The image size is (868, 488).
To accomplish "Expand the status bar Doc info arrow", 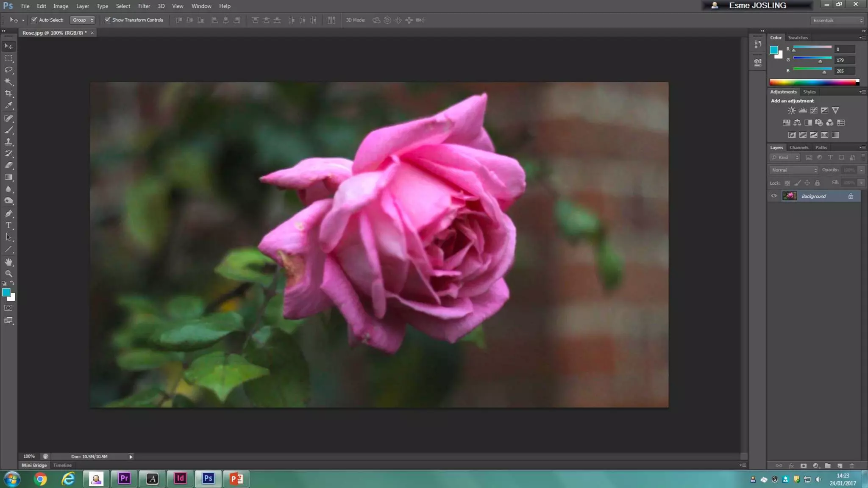I will 131,457.
